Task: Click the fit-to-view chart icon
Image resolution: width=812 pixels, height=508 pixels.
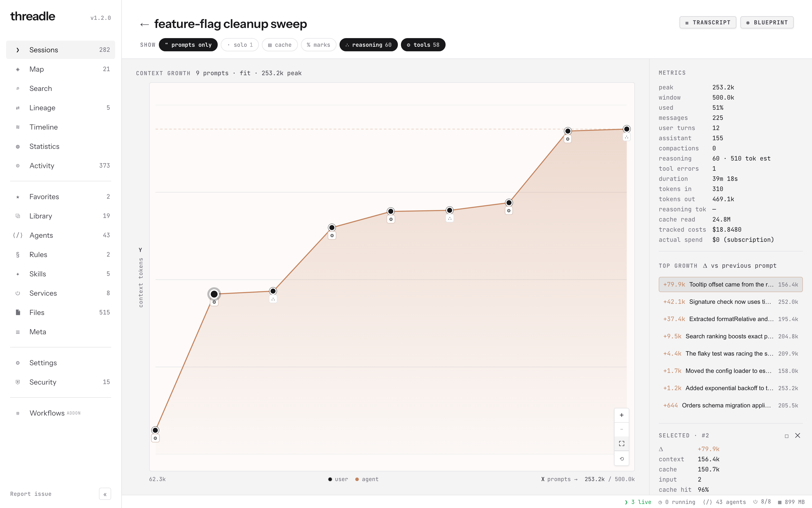Action: coord(621,444)
